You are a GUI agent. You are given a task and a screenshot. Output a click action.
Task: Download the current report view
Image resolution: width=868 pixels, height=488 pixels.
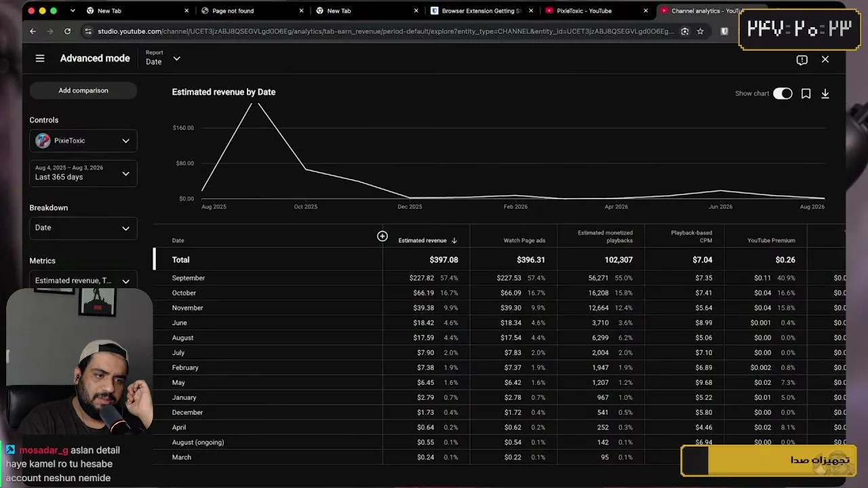coord(825,94)
